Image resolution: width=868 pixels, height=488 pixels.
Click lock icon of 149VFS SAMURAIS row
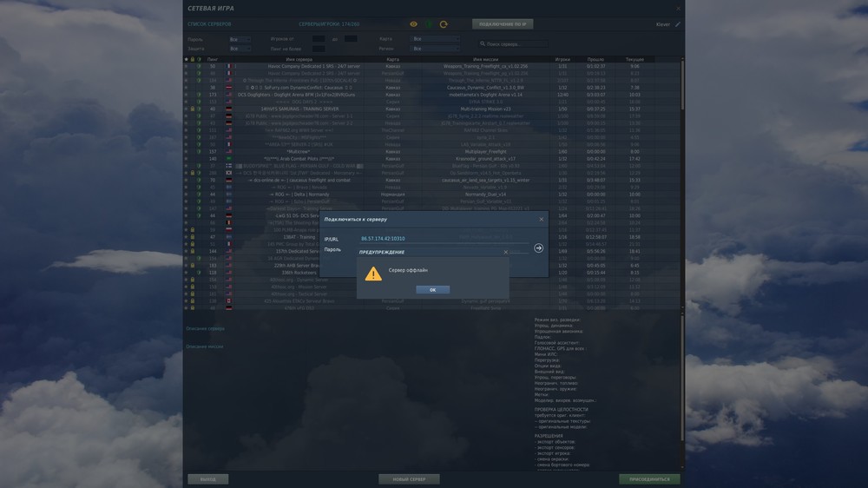point(193,109)
